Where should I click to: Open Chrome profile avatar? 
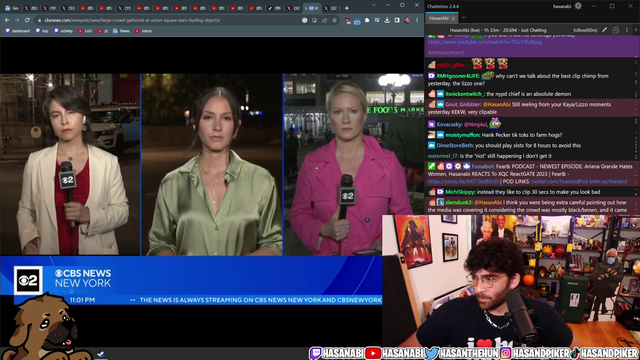(407, 20)
